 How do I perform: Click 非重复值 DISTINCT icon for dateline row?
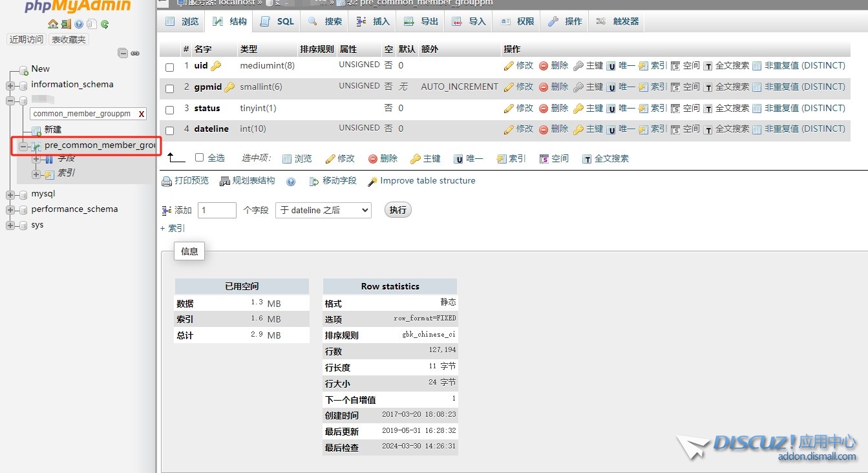point(757,129)
